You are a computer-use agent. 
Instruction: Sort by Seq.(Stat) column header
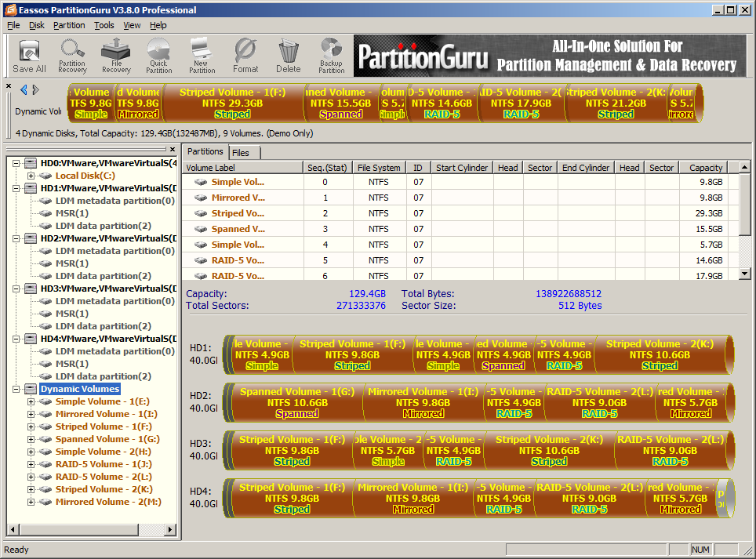click(327, 168)
